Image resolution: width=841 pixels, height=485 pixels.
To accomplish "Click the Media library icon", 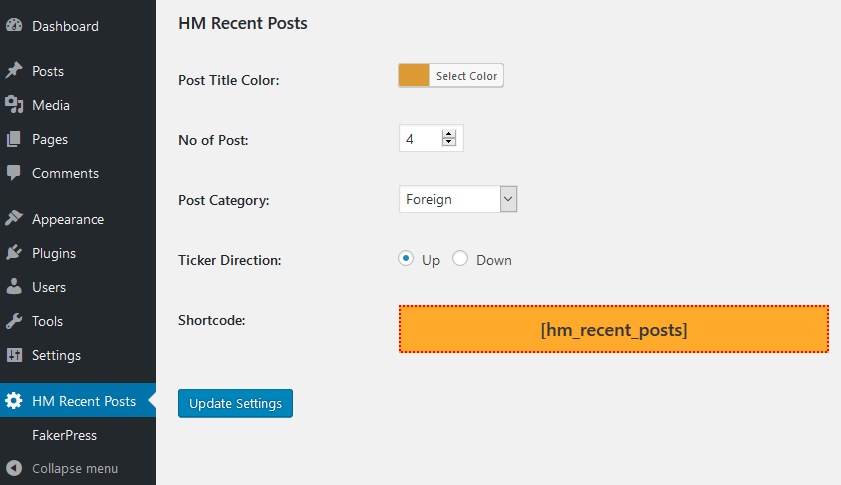I will [14, 105].
